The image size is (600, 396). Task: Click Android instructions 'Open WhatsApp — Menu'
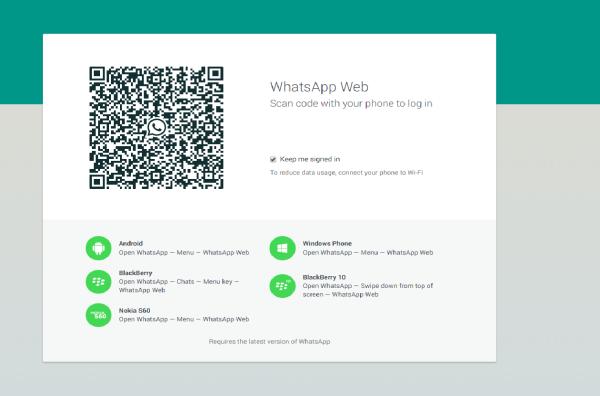[184, 253]
